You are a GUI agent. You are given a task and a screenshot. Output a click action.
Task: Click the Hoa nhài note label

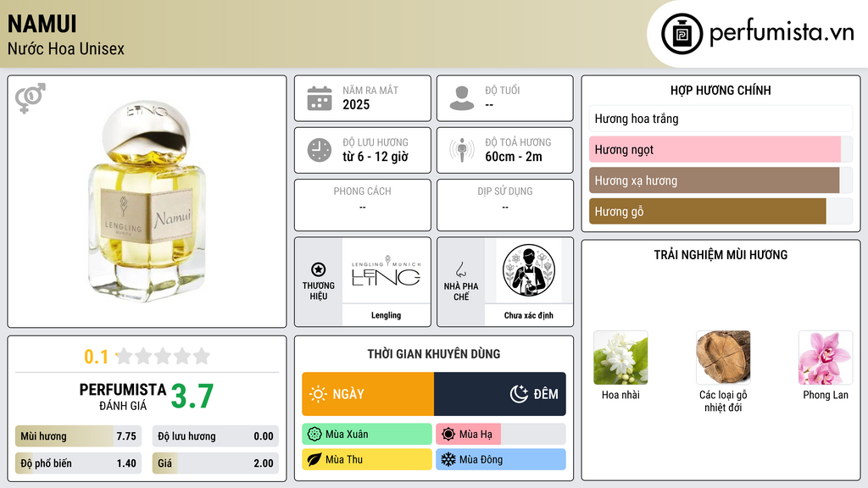(620, 395)
